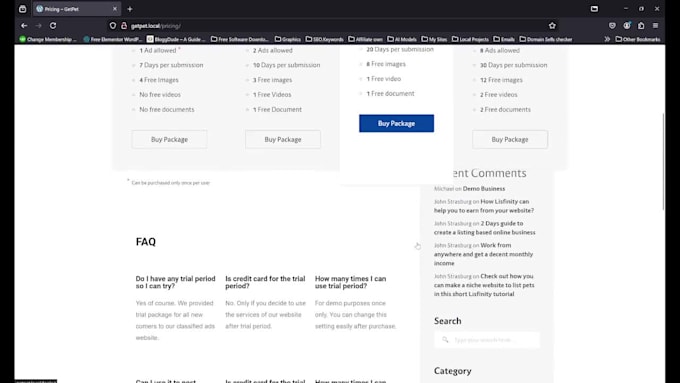Show the site padlock information
The height and width of the screenshot is (383, 680).
(124, 26)
